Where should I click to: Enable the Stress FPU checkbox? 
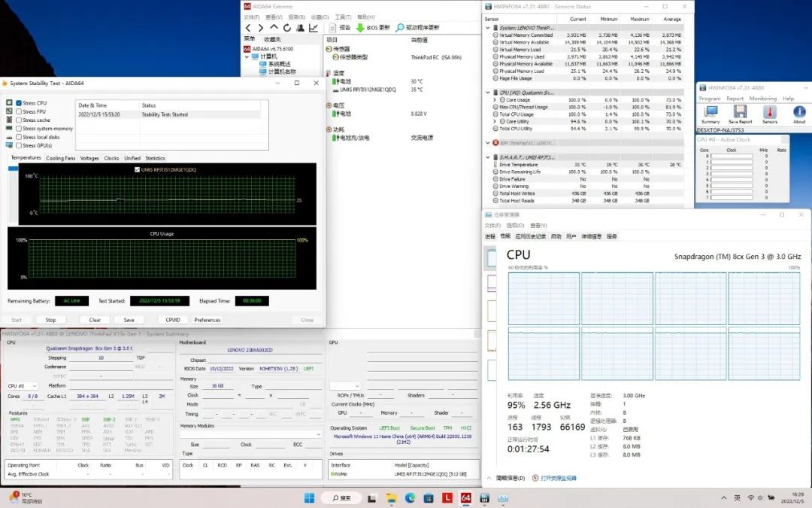(x=19, y=111)
